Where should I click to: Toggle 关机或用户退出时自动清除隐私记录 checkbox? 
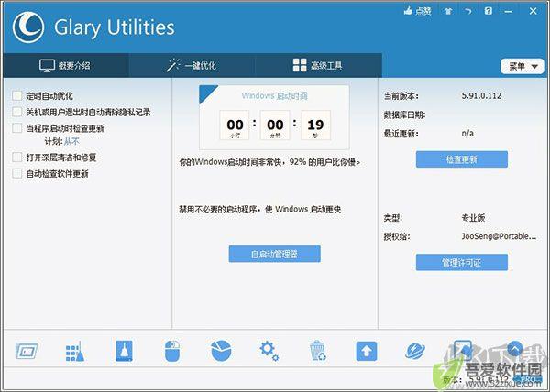16,112
